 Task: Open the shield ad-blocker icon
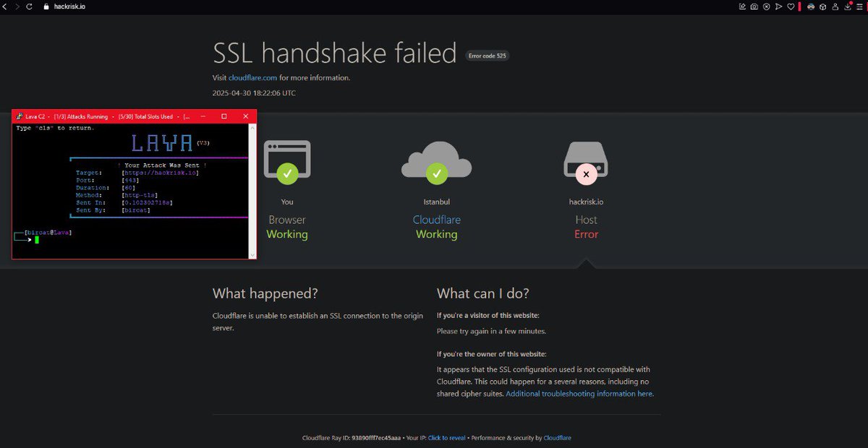(x=766, y=7)
